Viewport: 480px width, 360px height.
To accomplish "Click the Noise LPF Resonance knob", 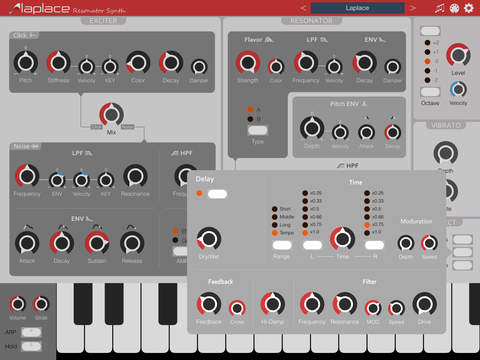I will click(135, 176).
